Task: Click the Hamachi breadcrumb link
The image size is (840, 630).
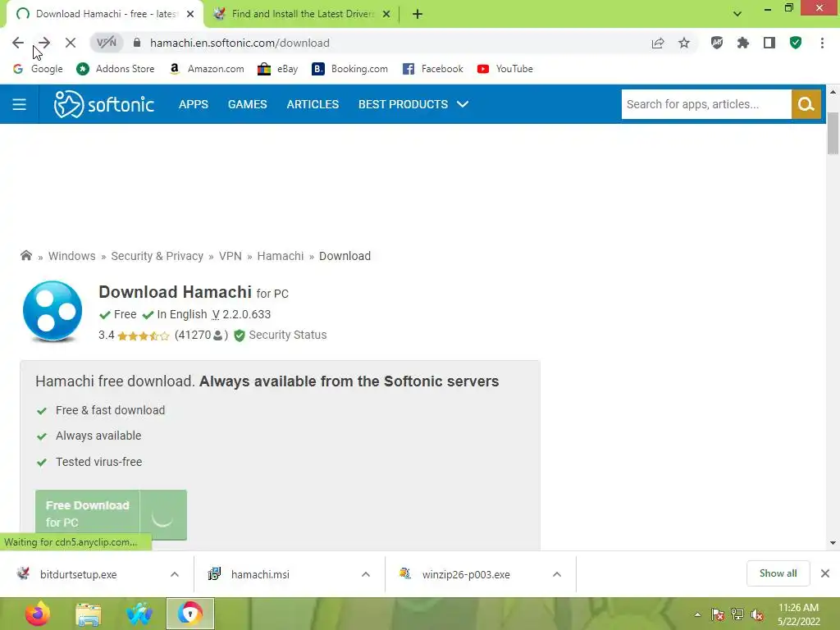Action: pos(281,256)
